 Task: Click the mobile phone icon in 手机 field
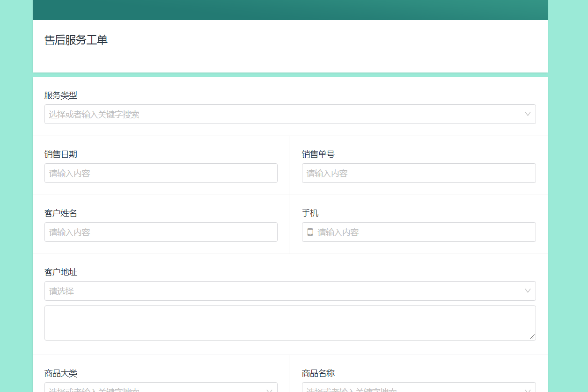[310, 232]
